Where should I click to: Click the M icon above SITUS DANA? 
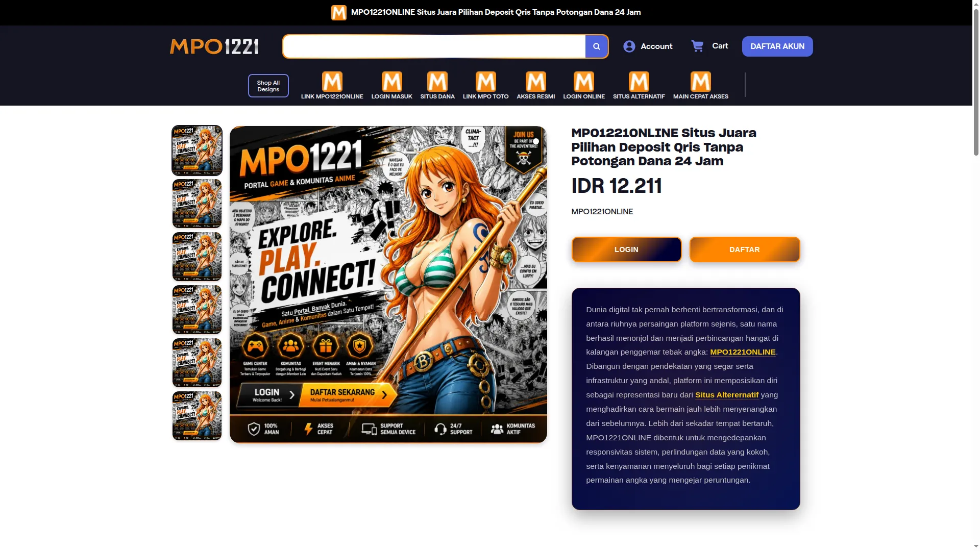tap(437, 82)
